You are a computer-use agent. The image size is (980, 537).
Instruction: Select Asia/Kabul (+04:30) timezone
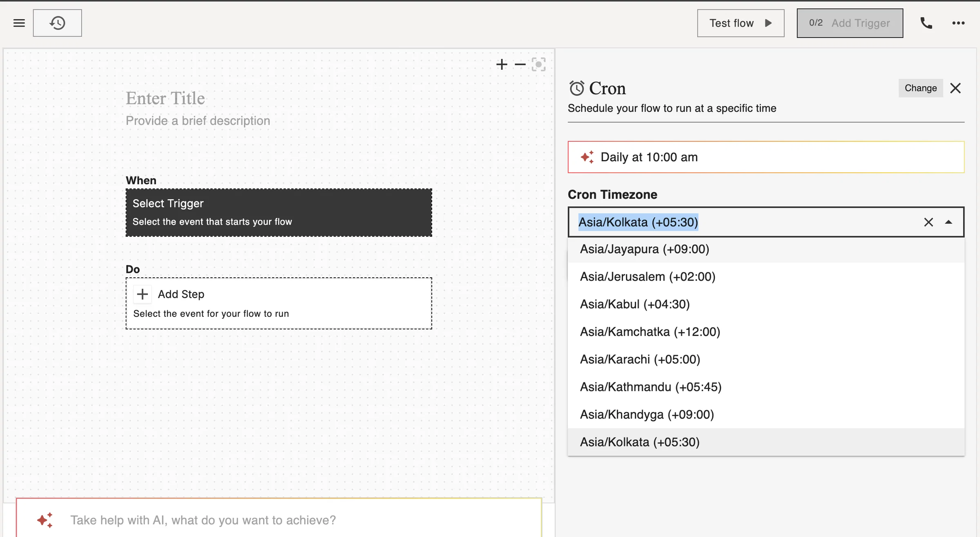[766, 304]
